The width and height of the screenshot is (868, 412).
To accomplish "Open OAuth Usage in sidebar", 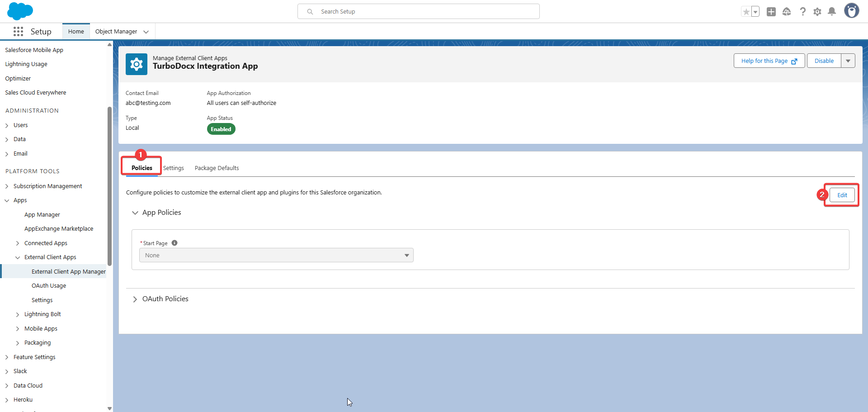I will click(x=49, y=285).
